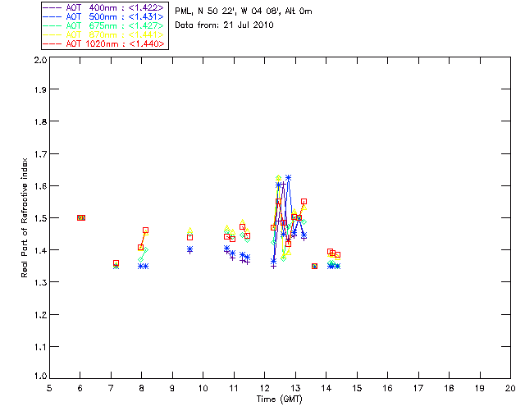The width and height of the screenshot is (525, 420).
Task: Click the 12 x-axis tick label
Action: 264,388
